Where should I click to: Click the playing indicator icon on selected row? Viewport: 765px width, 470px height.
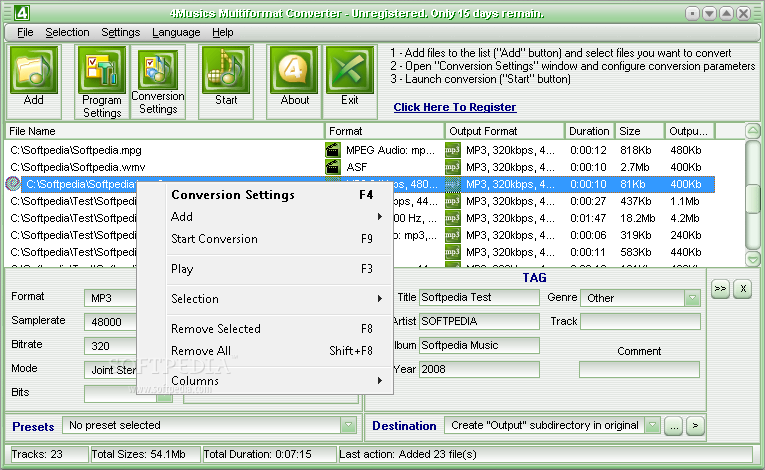[x=13, y=184]
